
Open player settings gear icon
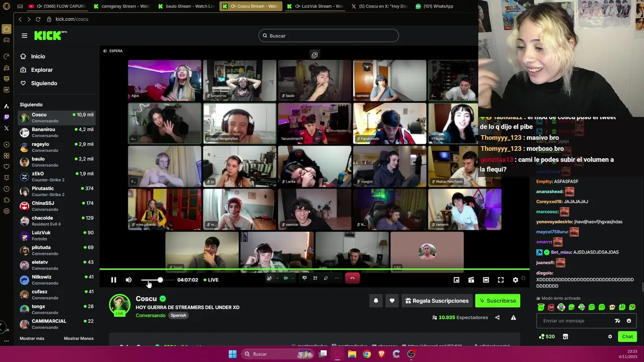point(515,280)
